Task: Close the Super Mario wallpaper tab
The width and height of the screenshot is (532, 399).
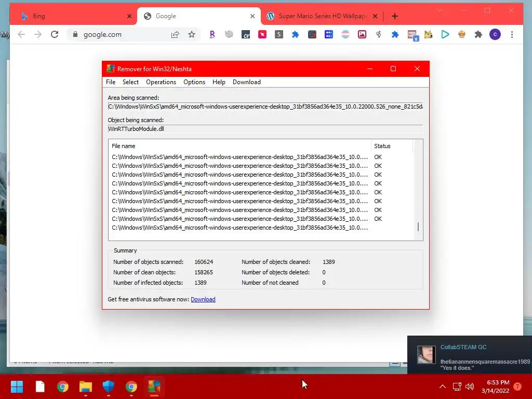Action: point(375,16)
